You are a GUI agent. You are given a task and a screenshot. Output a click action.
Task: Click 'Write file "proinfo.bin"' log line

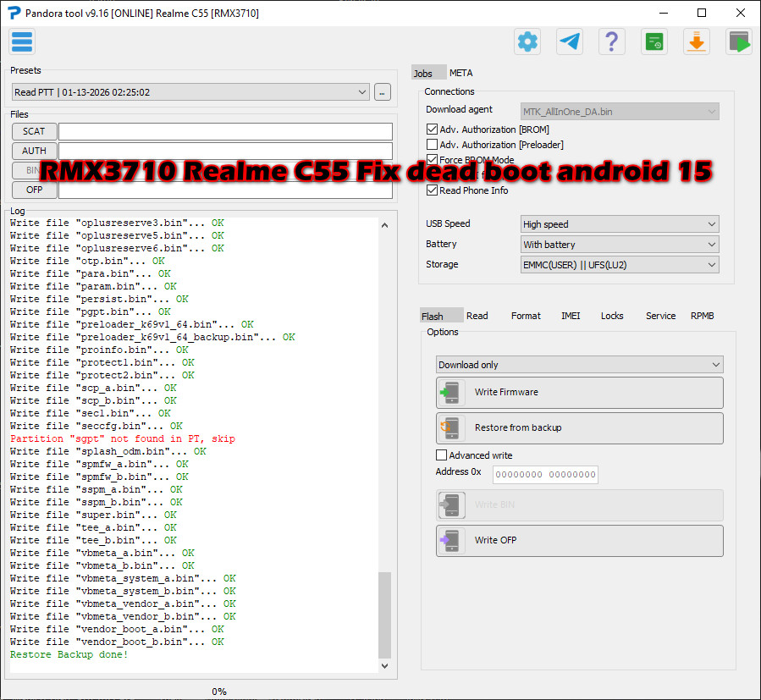tap(99, 350)
